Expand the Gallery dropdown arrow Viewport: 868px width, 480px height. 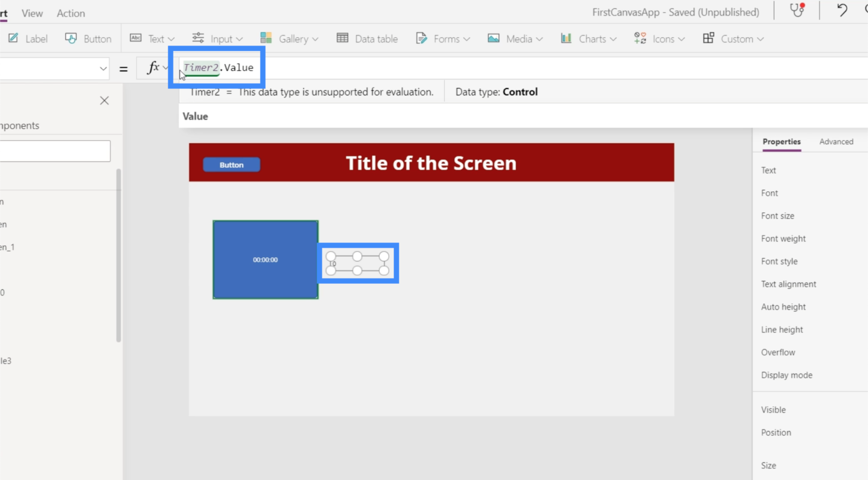315,39
